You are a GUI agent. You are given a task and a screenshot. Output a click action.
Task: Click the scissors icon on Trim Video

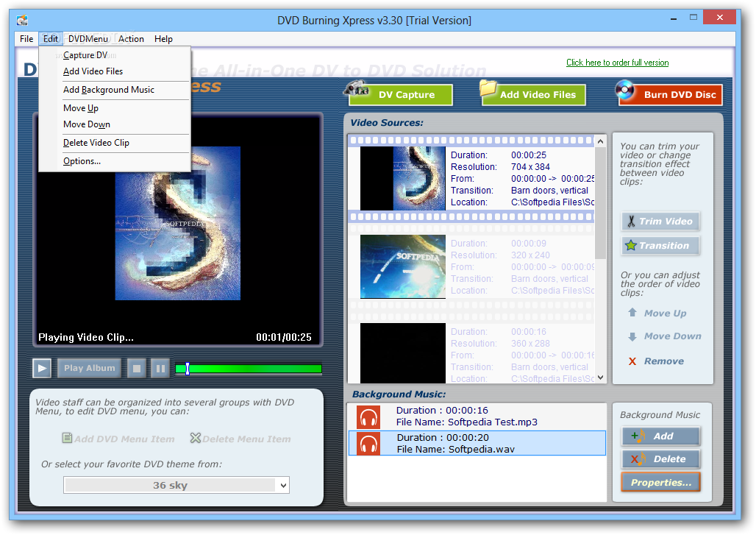click(631, 222)
